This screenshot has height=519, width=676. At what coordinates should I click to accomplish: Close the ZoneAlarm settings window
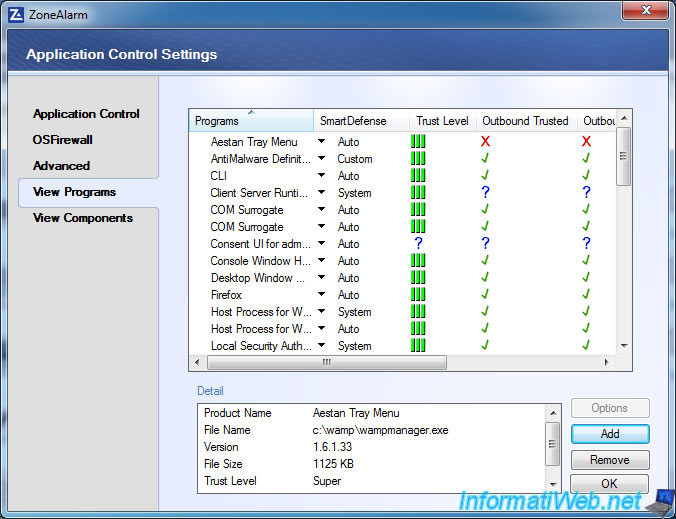(x=645, y=10)
